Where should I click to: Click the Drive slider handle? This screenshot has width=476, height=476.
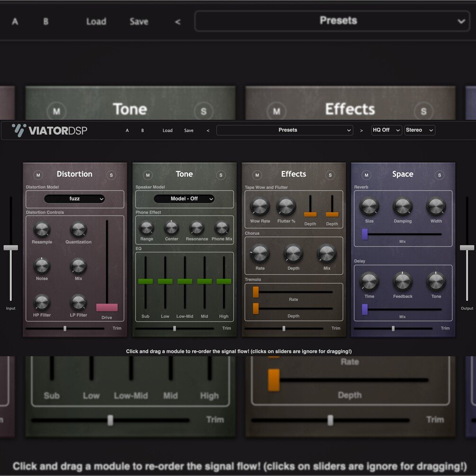(x=107, y=307)
